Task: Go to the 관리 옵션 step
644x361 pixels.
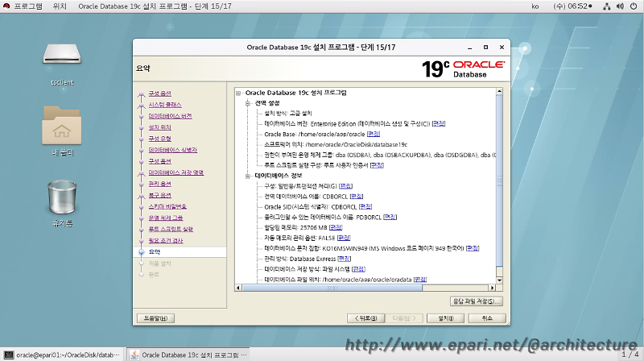Action: (159, 184)
